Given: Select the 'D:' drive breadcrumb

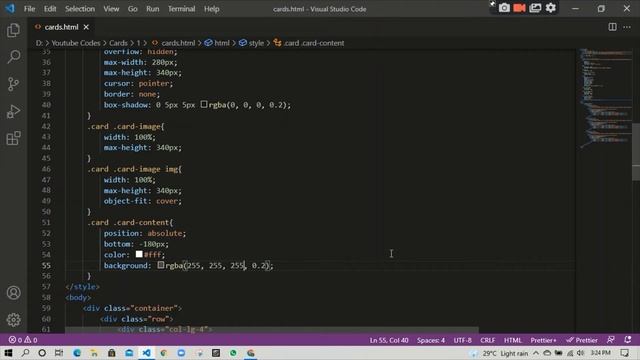Looking at the screenshot, I should [x=39, y=43].
